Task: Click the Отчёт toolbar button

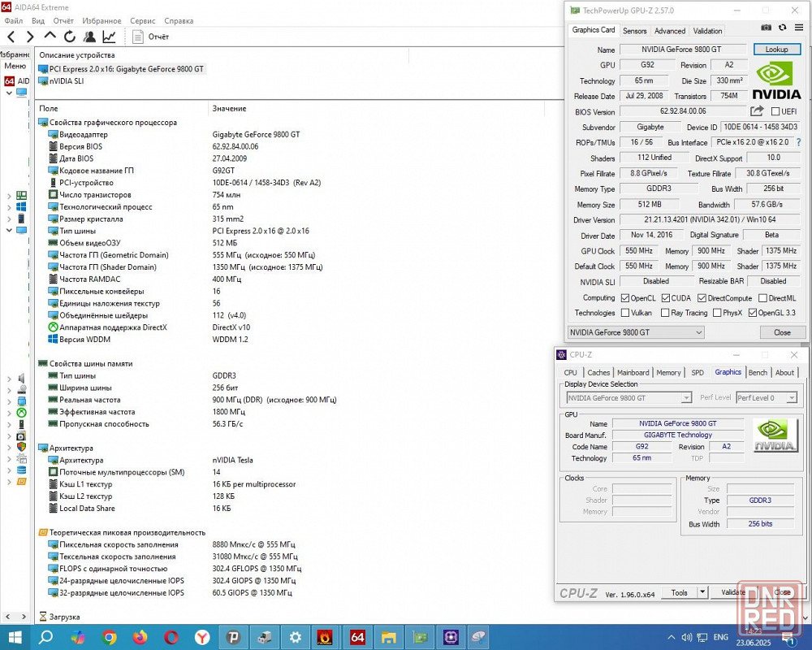Action: point(151,37)
